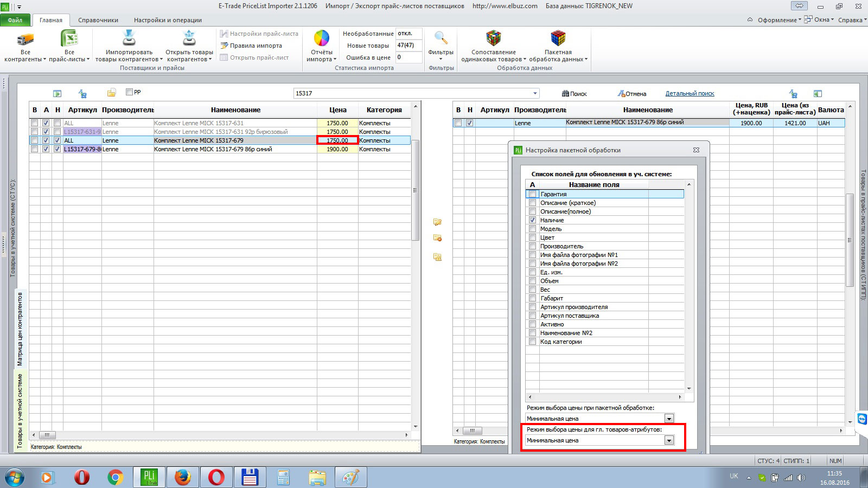Select the row Комплект Lenne MICK 15317-631 92р бирюзовый

(x=220, y=132)
